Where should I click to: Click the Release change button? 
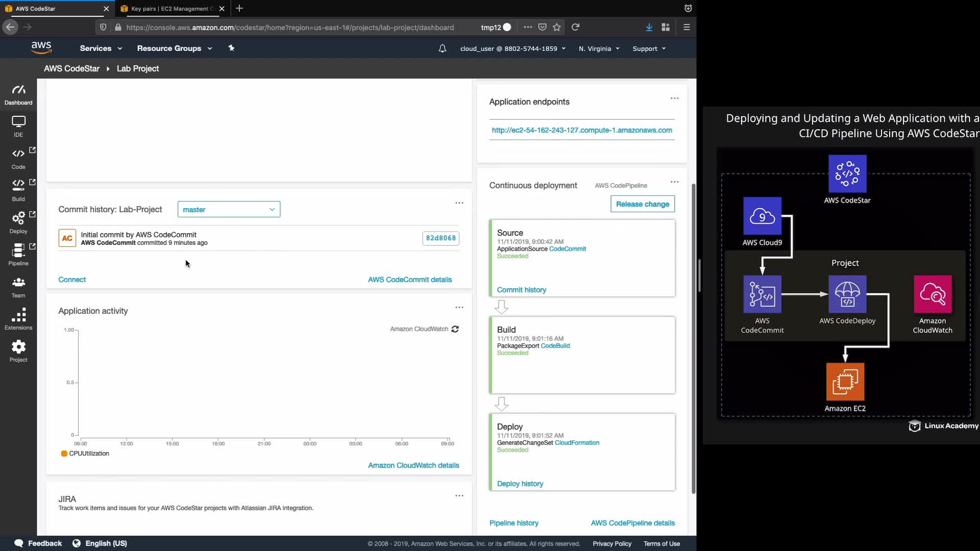[x=642, y=204]
